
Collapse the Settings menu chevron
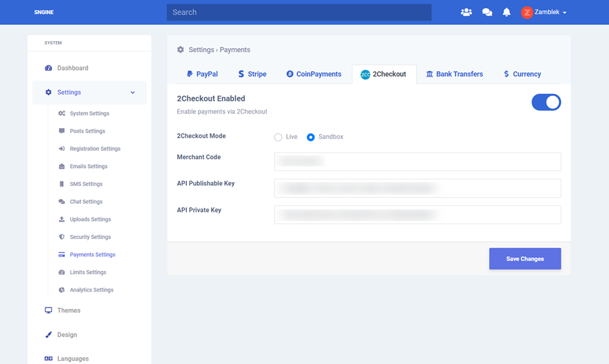133,93
